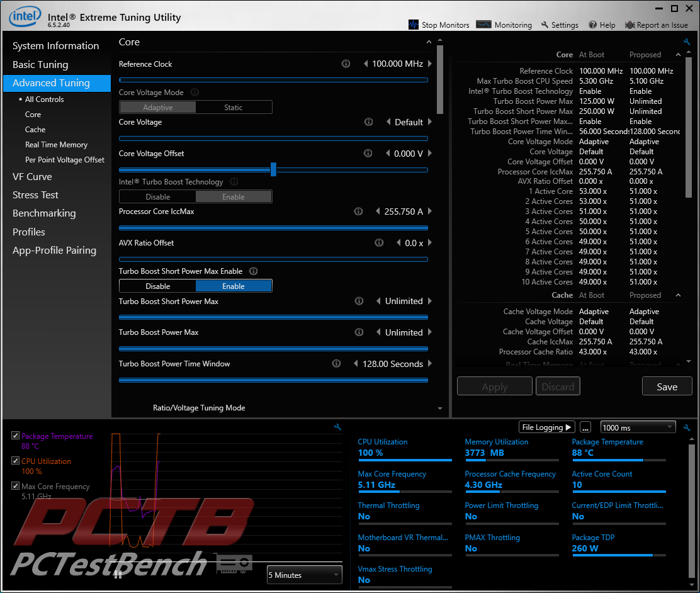Show info for Core Voltage Offset
The height and width of the screenshot is (593, 700).
[x=368, y=153]
